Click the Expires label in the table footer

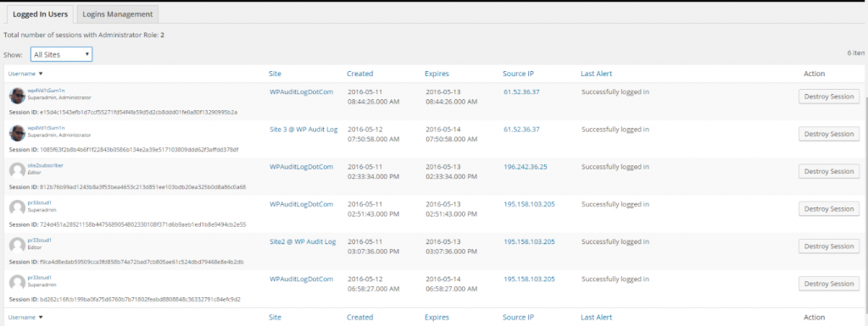(x=437, y=318)
